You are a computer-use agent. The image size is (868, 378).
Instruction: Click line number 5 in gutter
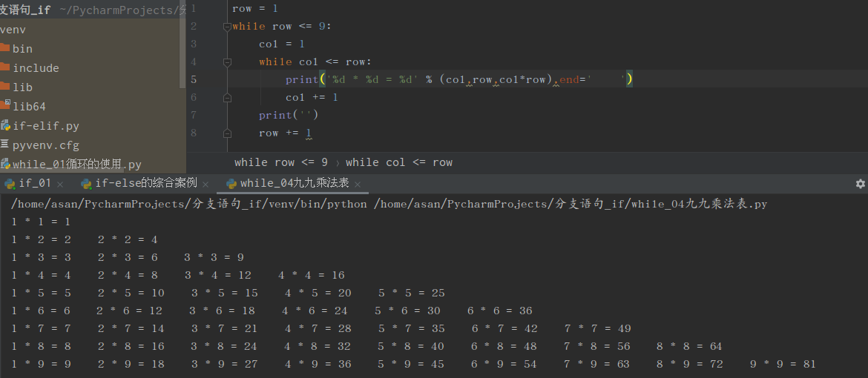point(193,80)
